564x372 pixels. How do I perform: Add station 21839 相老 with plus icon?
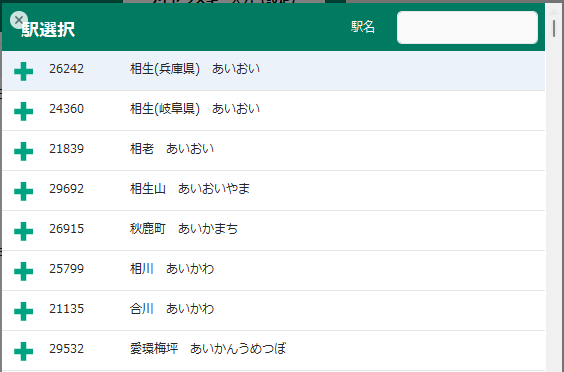[x=24, y=151]
